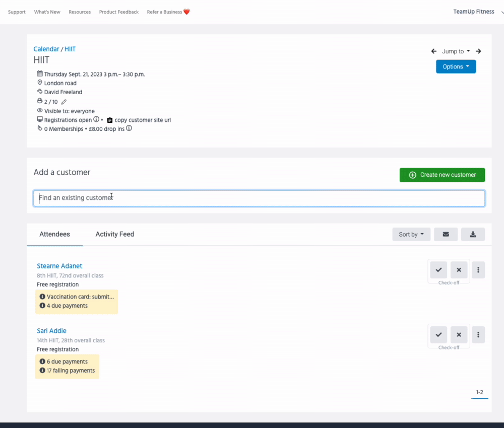Click the next class right arrow

pyautogui.click(x=478, y=51)
